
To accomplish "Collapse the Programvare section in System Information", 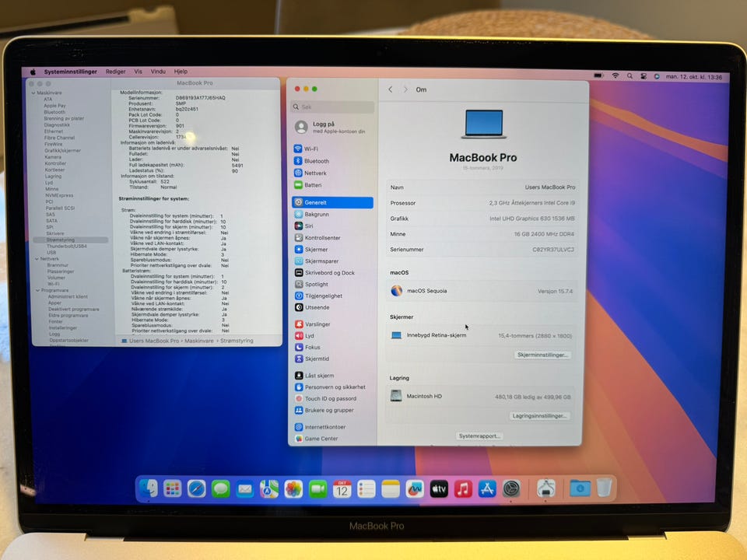I will click(37, 290).
